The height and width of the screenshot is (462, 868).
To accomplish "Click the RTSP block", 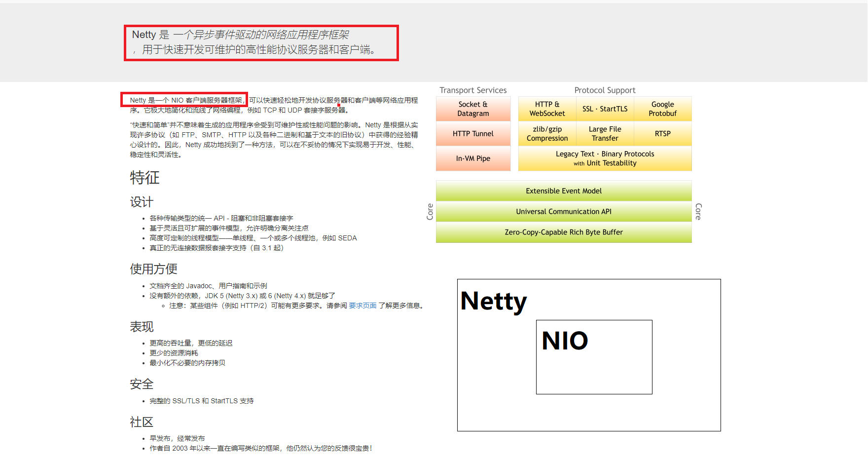I will pos(662,134).
